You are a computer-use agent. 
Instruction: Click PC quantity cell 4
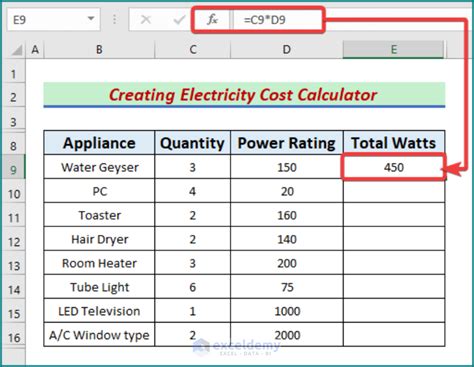click(193, 191)
